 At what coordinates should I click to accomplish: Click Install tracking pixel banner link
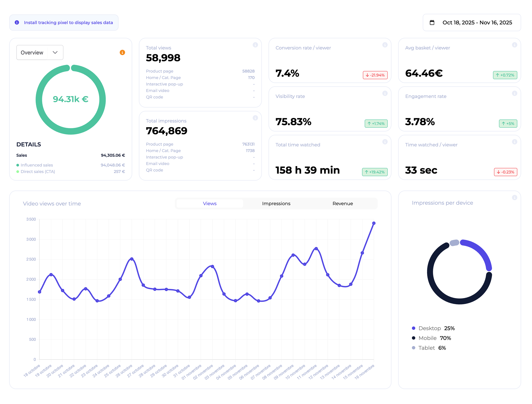pyautogui.click(x=68, y=23)
